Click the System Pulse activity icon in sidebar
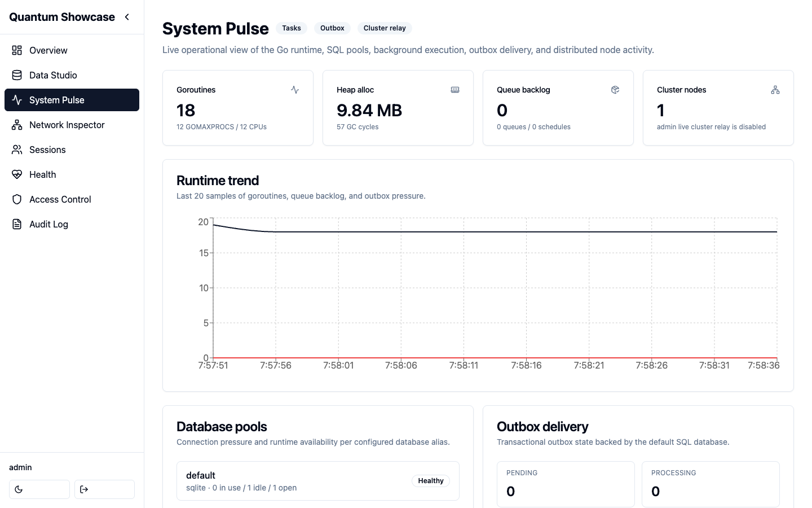This screenshot has height=508, width=812. click(17, 100)
